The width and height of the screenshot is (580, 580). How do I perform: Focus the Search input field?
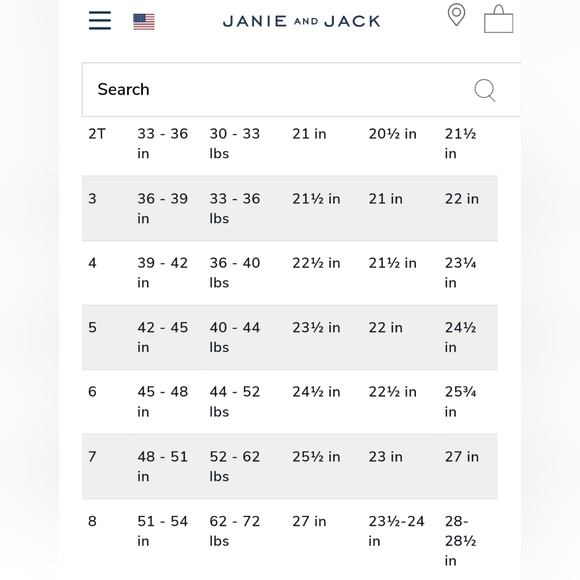tap(301, 90)
